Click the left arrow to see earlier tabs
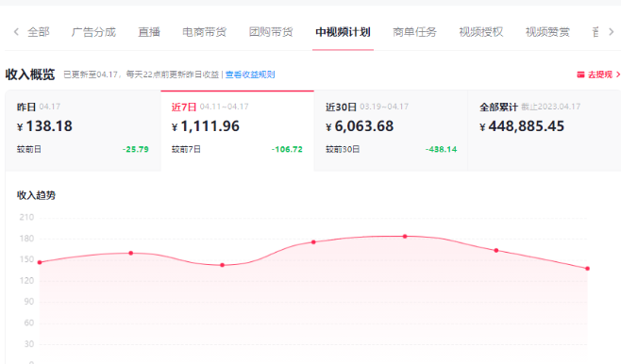Viewport: 621px width, 364px height. 16,32
